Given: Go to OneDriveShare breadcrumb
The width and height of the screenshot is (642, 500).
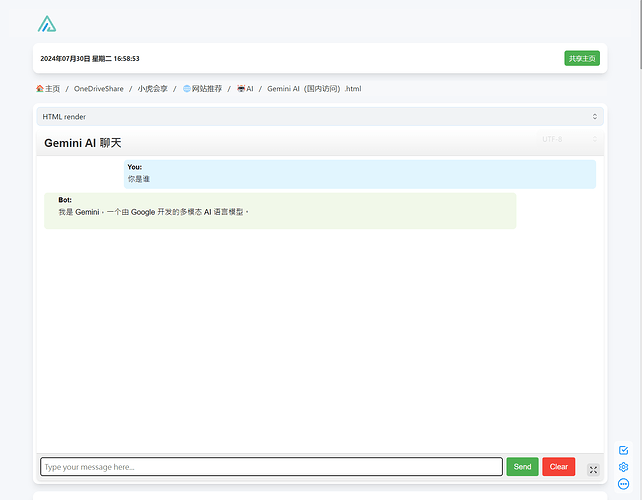Looking at the screenshot, I should [x=99, y=88].
